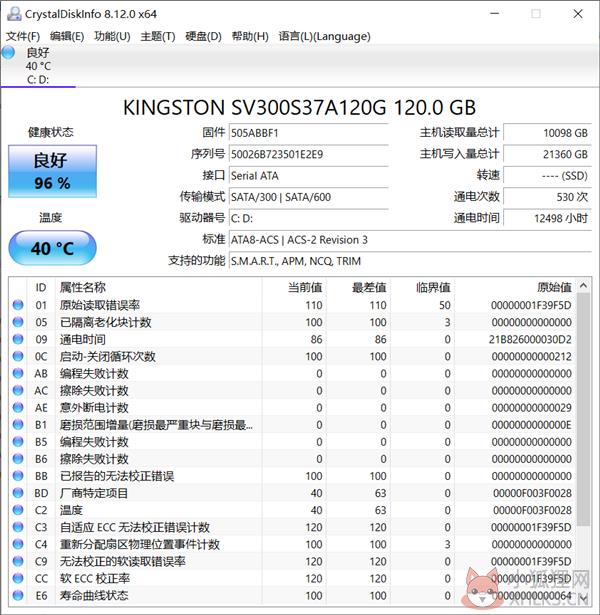Click the 传输模式 field SATA/300 | SATA/600
The image size is (600, 615).
pos(309,197)
